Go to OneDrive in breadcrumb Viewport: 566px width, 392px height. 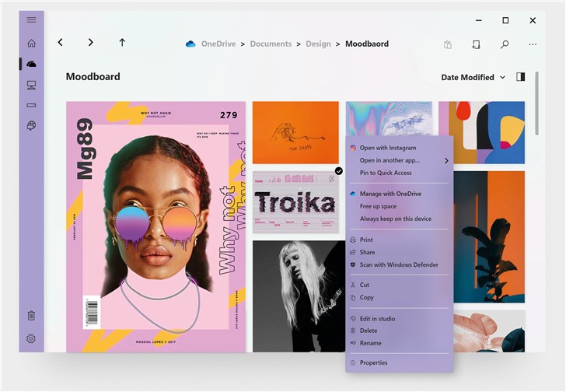(218, 44)
